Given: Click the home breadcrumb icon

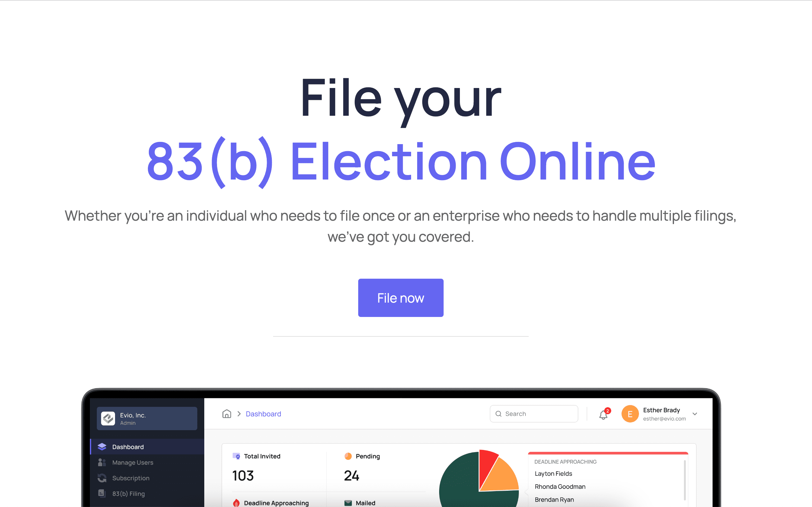Looking at the screenshot, I should pyautogui.click(x=227, y=414).
